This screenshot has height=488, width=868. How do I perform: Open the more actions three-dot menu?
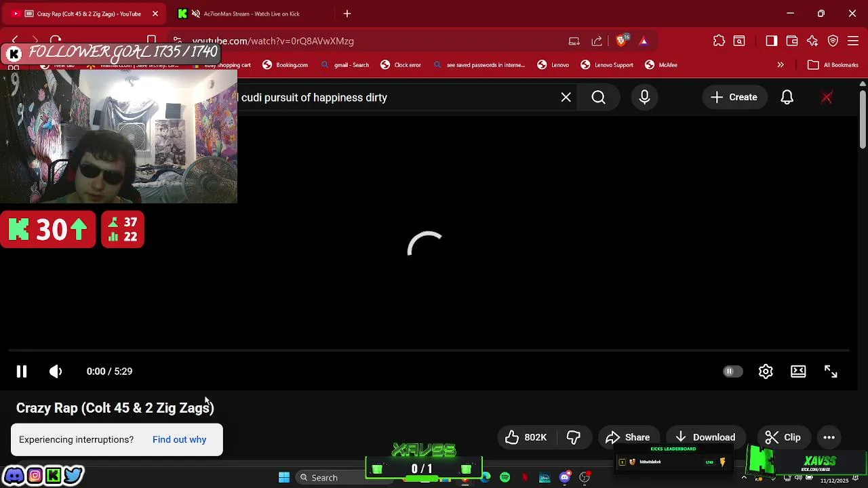pyautogui.click(x=829, y=437)
